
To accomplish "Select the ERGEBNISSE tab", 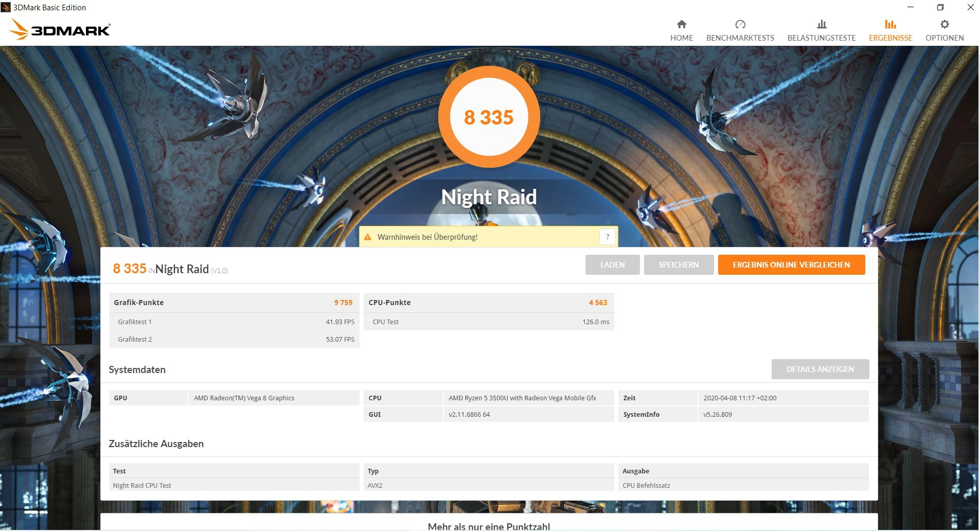I will pos(890,31).
